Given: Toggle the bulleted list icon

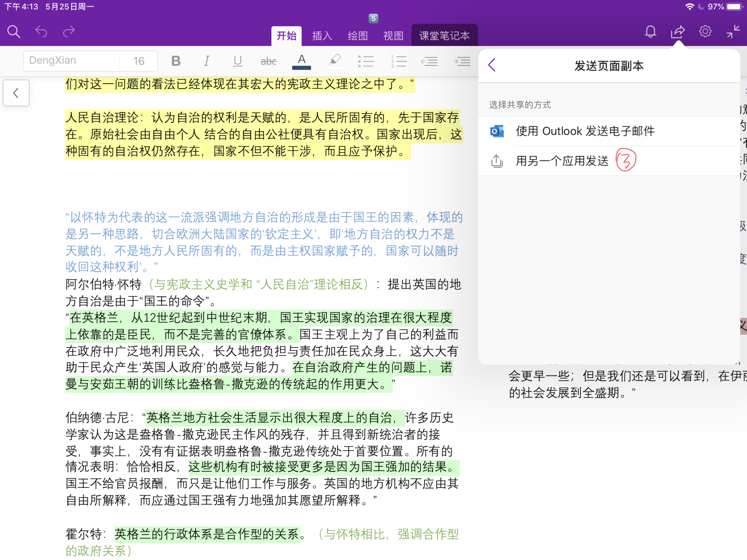Looking at the screenshot, I should tap(366, 60).
